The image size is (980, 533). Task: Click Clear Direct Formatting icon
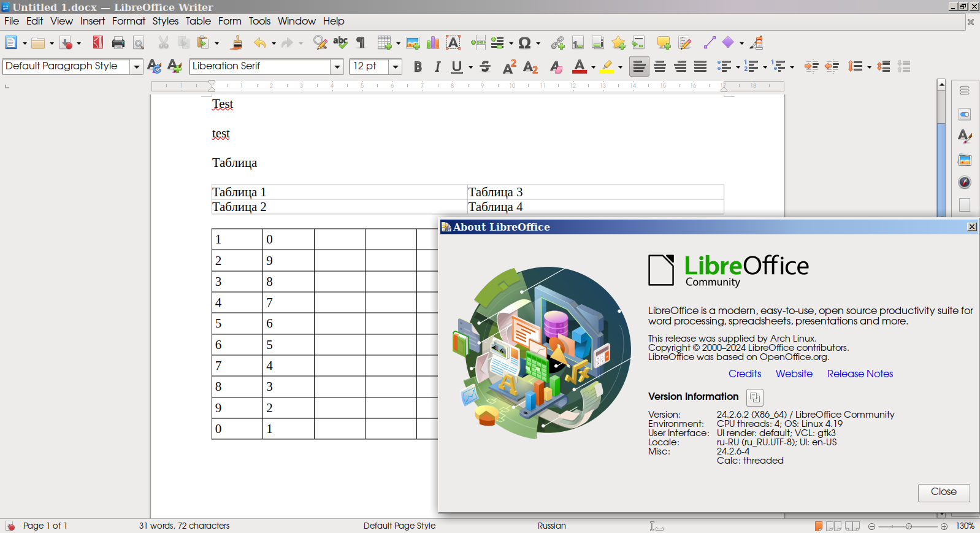(x=556, y=67)
